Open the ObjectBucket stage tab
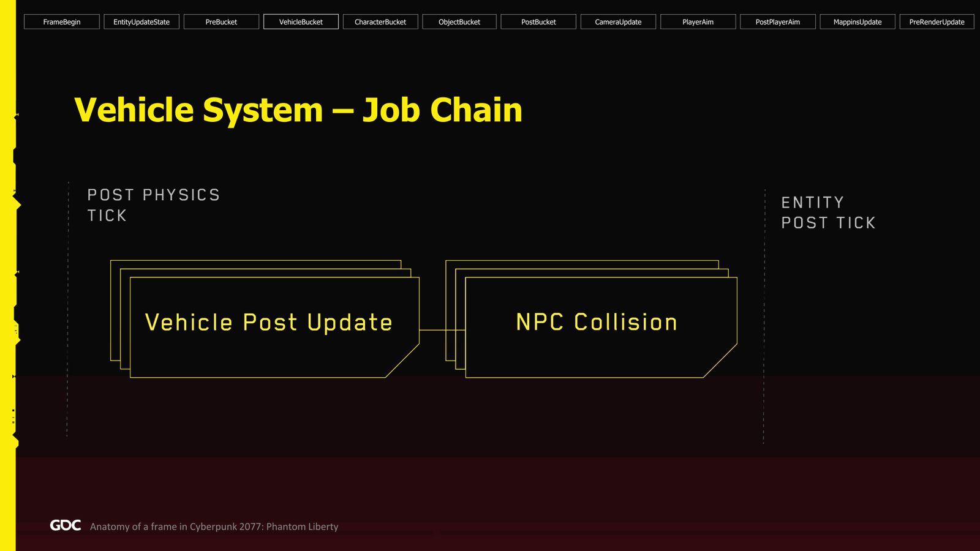Viewport: 980px width, 551px height. point(459,22)
